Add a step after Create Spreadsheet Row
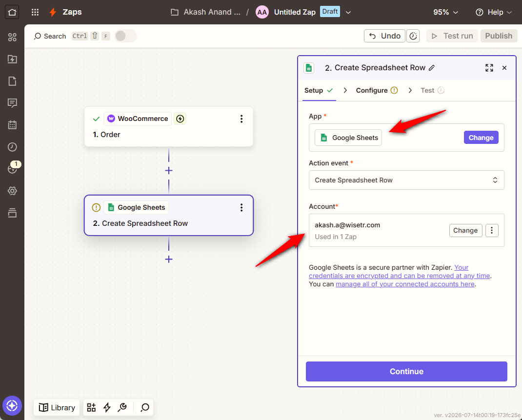Screen dimensions: 522x420 point(169,259)
